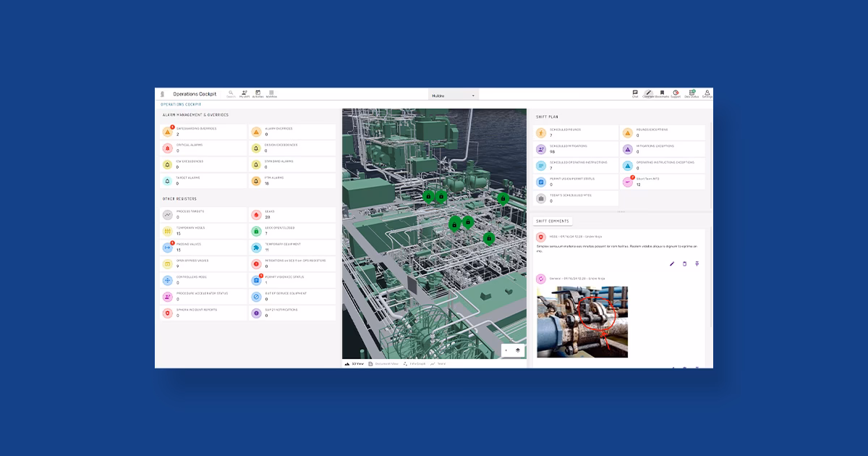This screenshot has width=868, height=456.
Task: Select the Leaks indicator icon
Action: point(258,214)
